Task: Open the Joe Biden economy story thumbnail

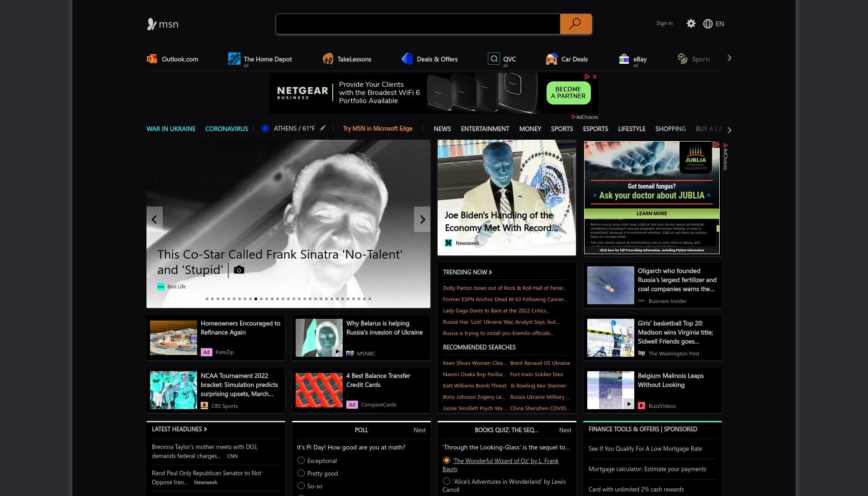Action: [506, 198]
